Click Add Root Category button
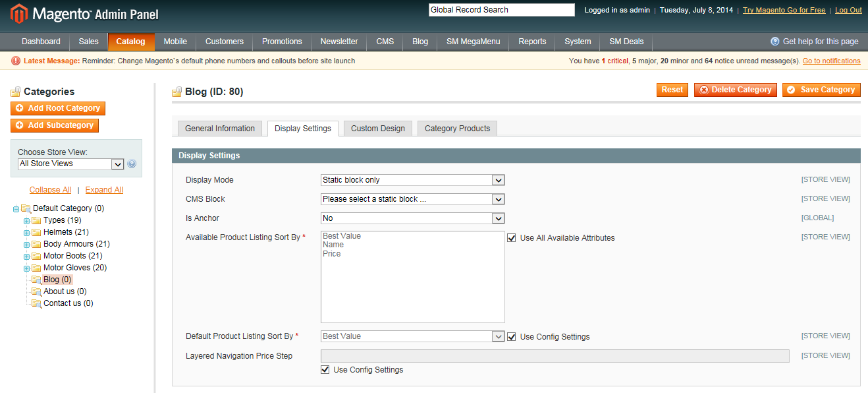The width and height of the screenshot is (868, 393). [x=58, y=108]
